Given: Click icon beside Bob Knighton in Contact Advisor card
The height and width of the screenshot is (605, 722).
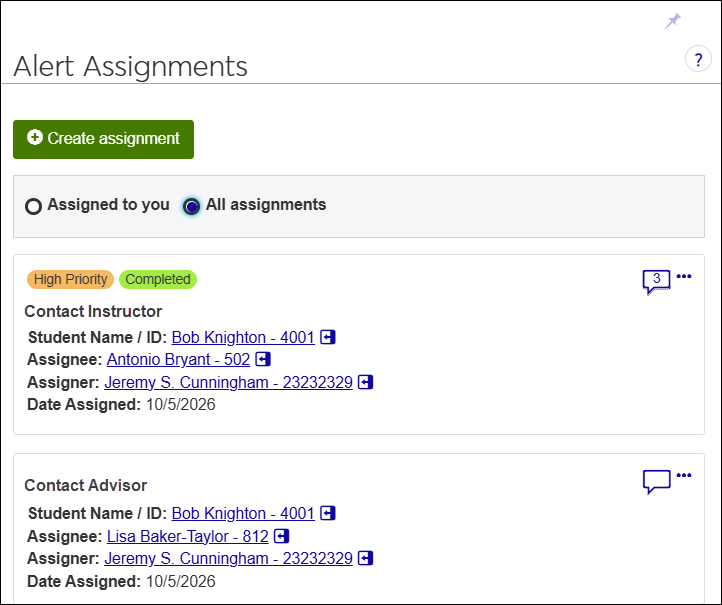Looking at the screenshot, I should [328, 513].
